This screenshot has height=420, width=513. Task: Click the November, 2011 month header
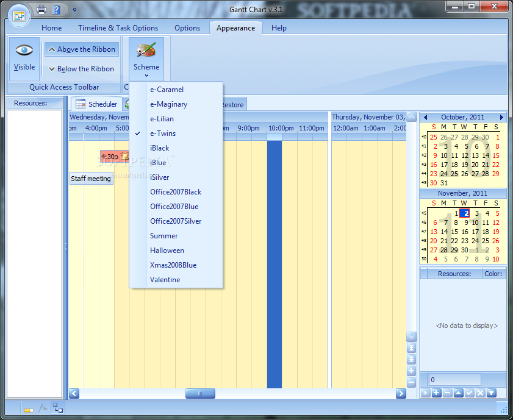point(462,193)
